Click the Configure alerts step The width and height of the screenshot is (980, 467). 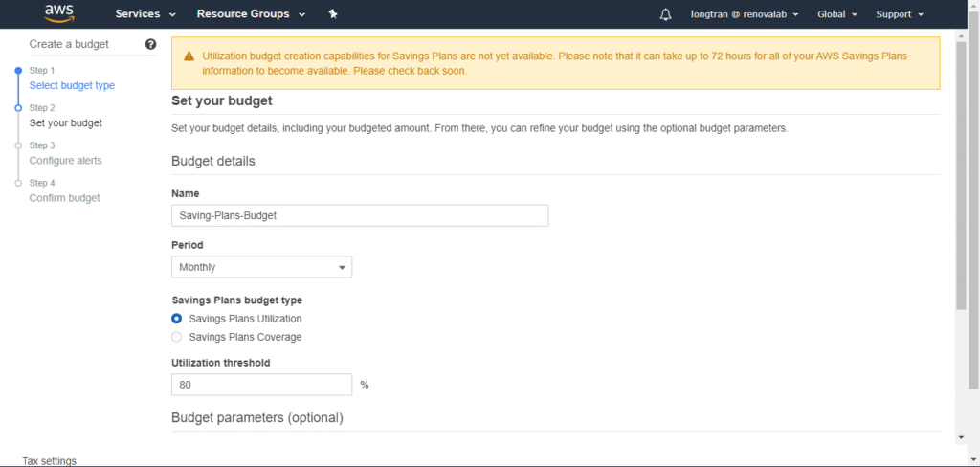[x=66, y=161]
